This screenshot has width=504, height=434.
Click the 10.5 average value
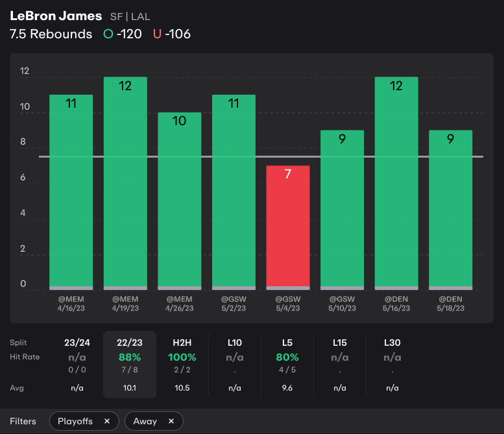click(182, 388)
